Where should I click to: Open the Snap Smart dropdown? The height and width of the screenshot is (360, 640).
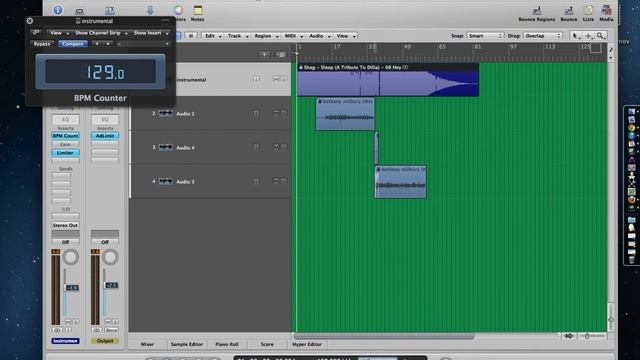pyautogui.click(x=484, y=36)
